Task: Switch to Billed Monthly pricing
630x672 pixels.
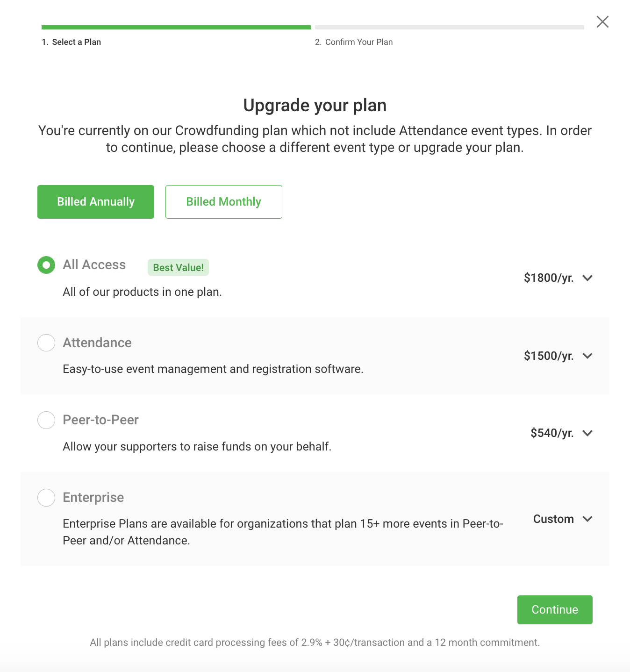Action: click(223, 202)
